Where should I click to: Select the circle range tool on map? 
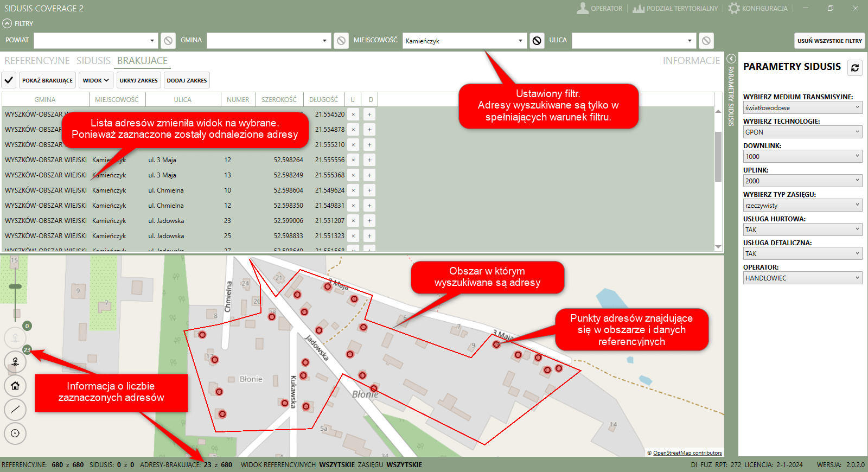click(15, 433)
